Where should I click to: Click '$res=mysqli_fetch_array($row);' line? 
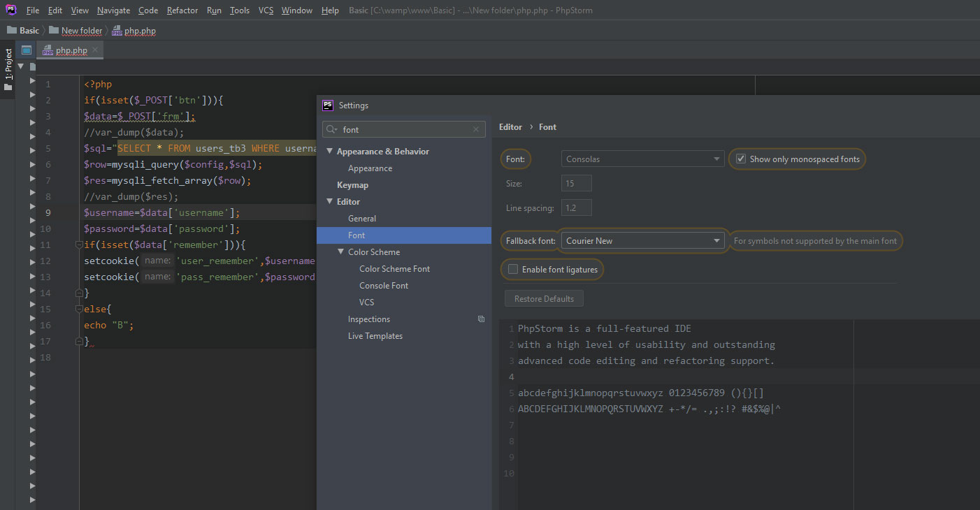pos(167,181)
